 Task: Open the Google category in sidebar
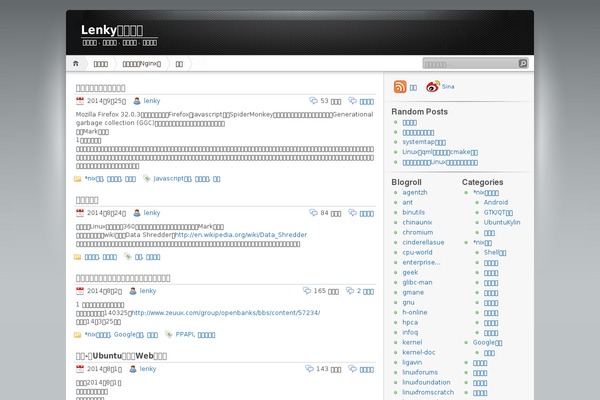[488, 343]
